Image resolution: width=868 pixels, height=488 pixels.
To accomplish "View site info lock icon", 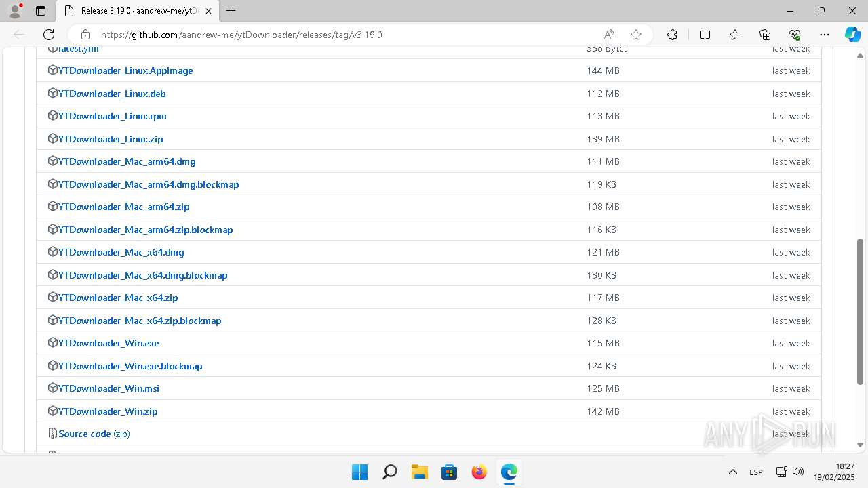I will coord(85,35).
